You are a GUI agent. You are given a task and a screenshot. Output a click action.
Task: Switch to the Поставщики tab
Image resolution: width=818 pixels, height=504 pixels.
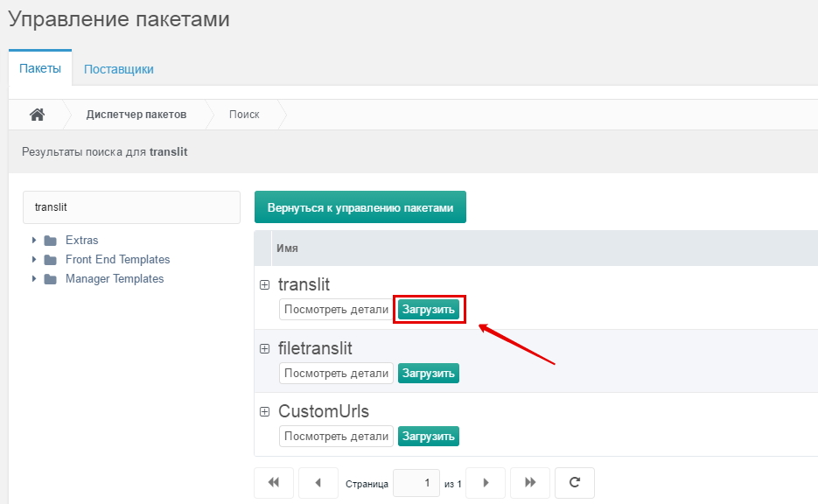tap(118, 69)
